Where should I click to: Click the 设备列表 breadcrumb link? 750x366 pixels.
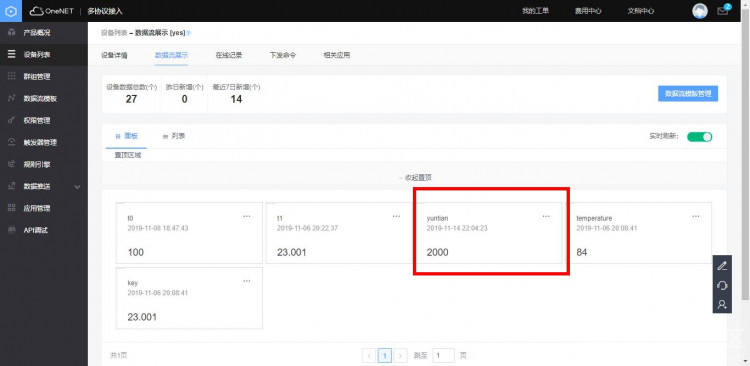[114, 33]
